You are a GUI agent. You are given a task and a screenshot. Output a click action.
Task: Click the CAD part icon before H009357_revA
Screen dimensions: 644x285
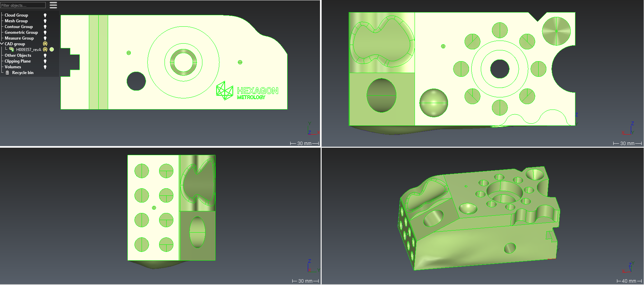11,49
